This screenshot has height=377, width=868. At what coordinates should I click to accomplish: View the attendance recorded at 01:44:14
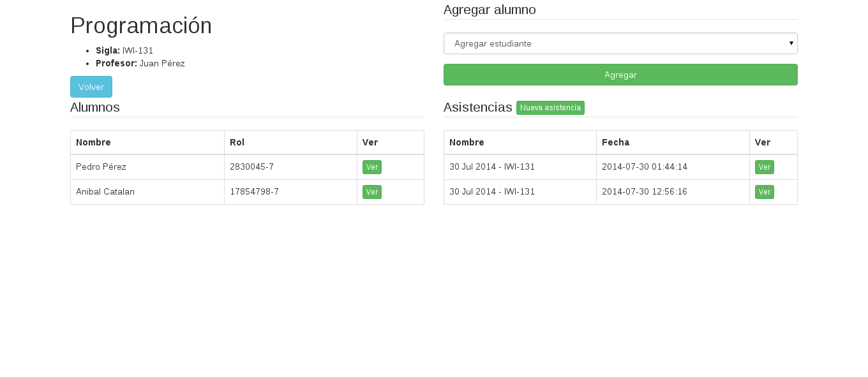[x=765, y=167]
